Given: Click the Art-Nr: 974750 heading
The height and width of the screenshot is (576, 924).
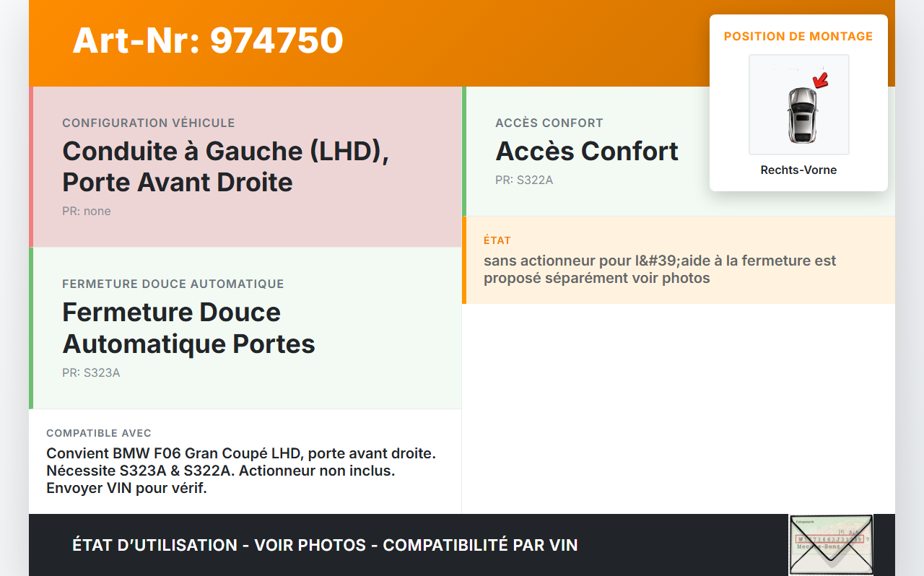Looking at the screenshot, I should [208, 40].
